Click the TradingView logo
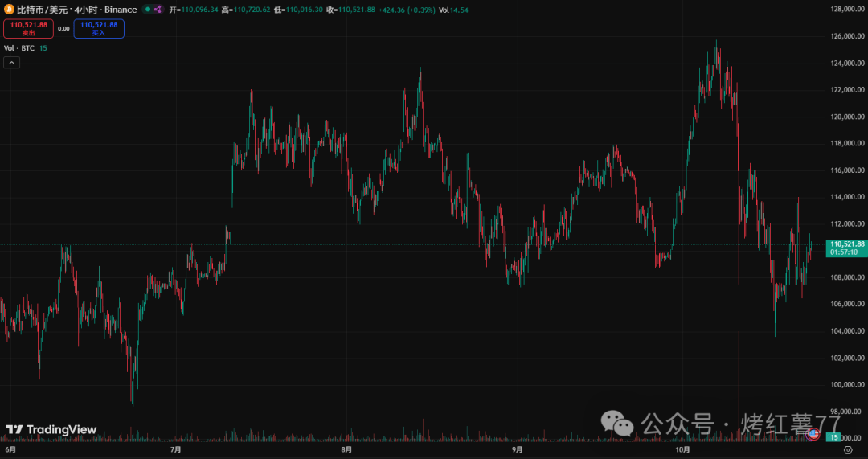The height and width of the screenshot is (459, 868). pos(51,430)
